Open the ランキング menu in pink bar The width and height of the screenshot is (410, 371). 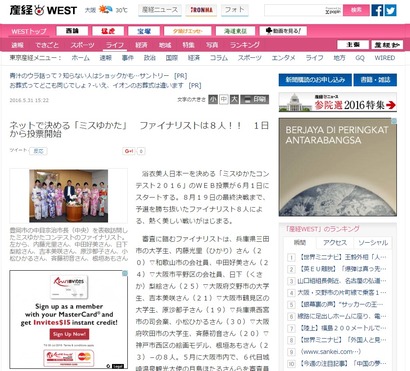coord(245,45)
